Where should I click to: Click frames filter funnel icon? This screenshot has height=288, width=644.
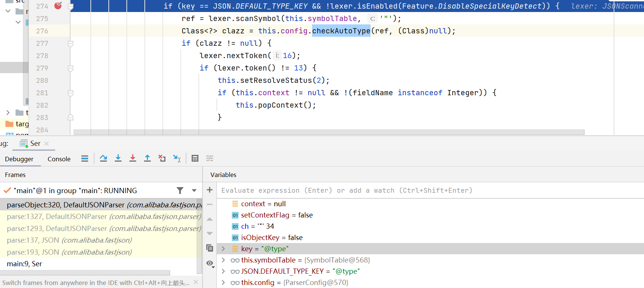pos(180,190)
